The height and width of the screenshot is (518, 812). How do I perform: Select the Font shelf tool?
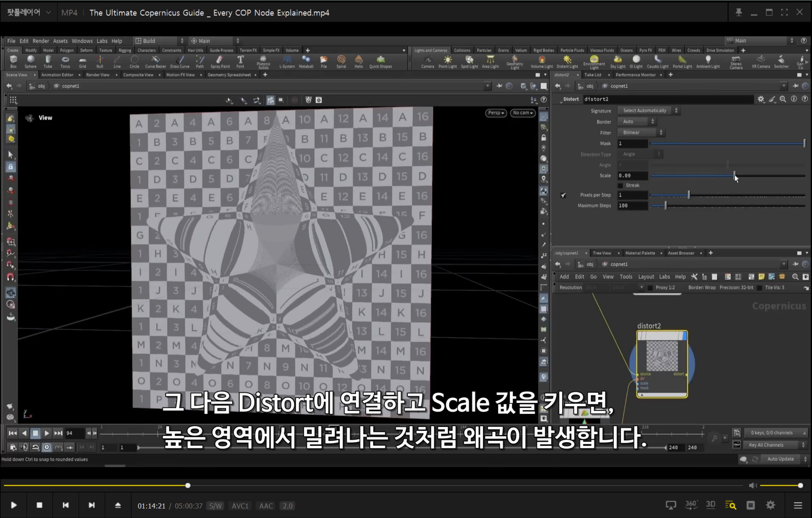coord(240,62)
